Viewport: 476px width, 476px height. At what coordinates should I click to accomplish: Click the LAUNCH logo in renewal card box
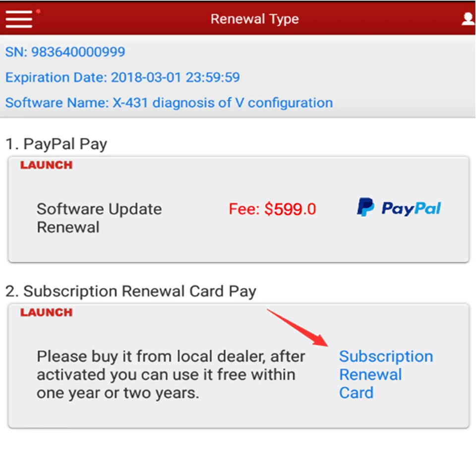tap(47, 312)
